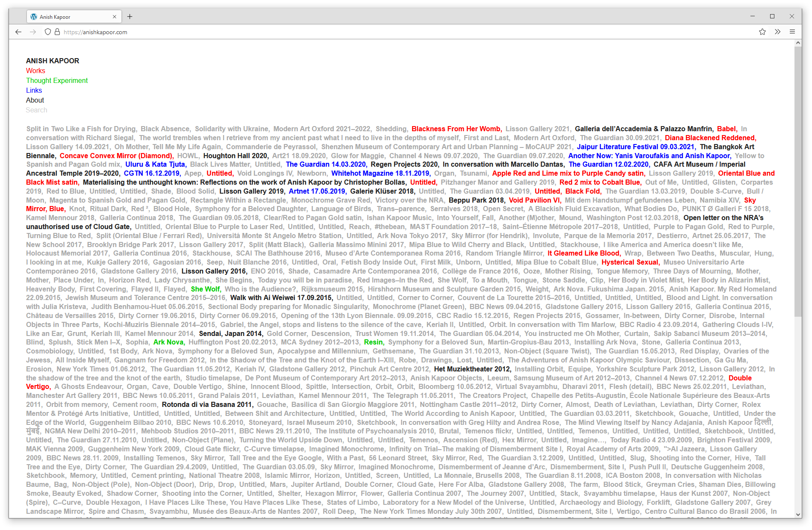The height and width of the screenshot is (530, 812).
Task: Open Walk with Ai Weiwei 17.09.2015 link
Action: pos(281,297)
